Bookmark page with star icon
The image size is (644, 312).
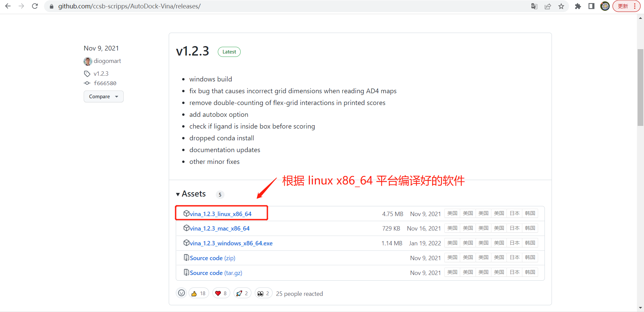click(x=561, y=6)
